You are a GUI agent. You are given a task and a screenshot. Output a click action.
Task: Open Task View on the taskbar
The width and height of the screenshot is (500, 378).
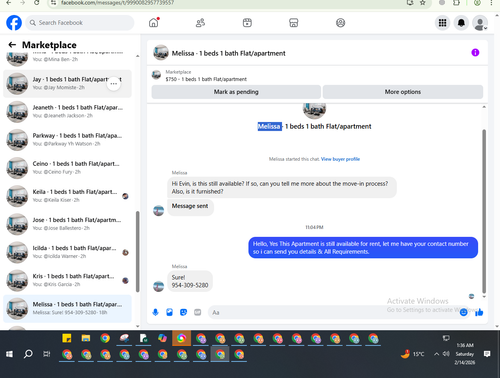pyautogui.click(x=47, y=354)
